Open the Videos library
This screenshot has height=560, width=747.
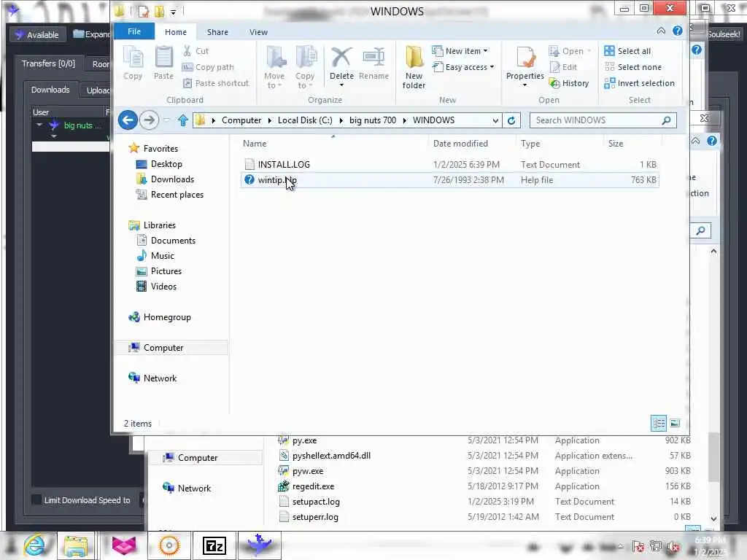click(x=157, y=286)
